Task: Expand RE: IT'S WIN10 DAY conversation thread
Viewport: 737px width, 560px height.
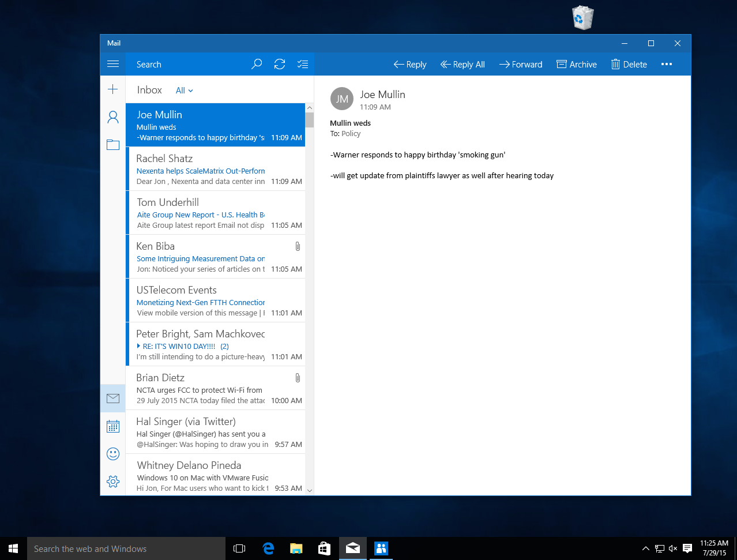Action: (x=139, y=346)
